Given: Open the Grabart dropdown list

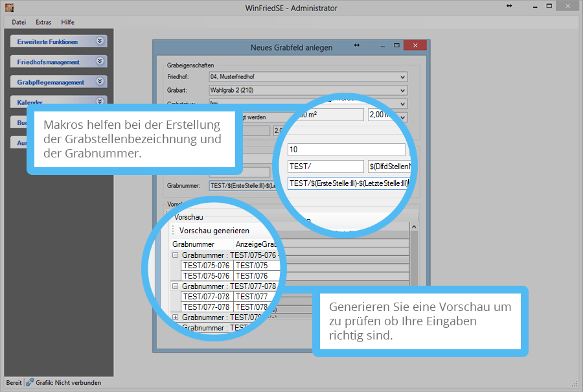Looking at the screenshot, I should [403, 90].
